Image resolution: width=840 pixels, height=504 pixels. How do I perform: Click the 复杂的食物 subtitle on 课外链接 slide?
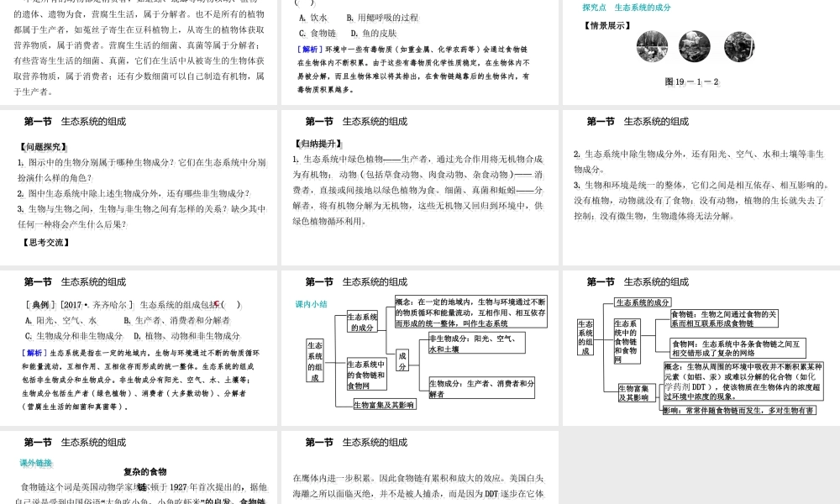(x=144, y=472)
